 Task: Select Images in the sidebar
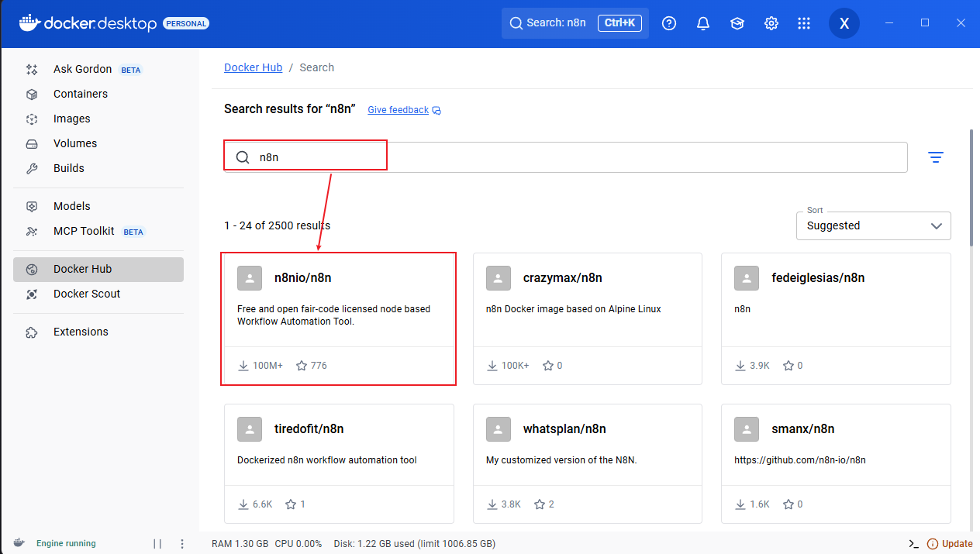(x=98, y=119)
